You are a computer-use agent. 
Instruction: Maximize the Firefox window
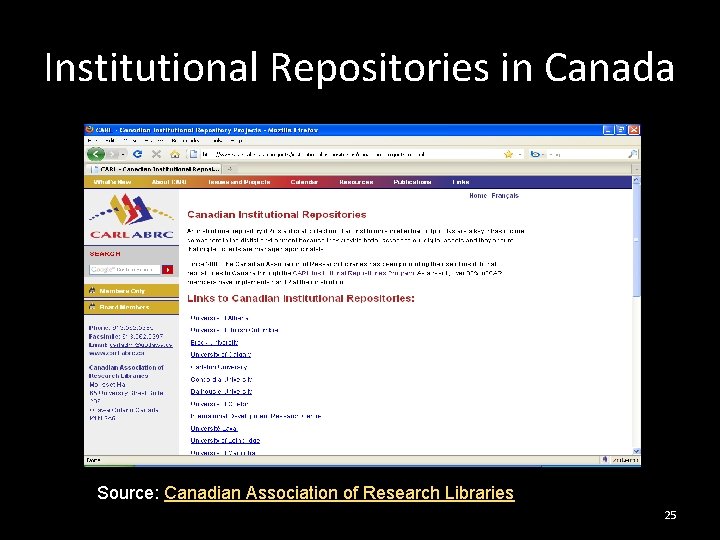pos(621,130)
